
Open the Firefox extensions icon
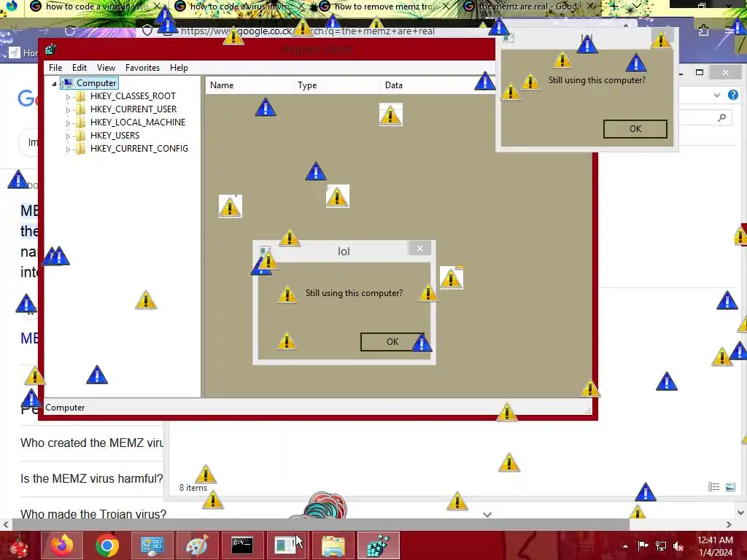click(703, 31)
